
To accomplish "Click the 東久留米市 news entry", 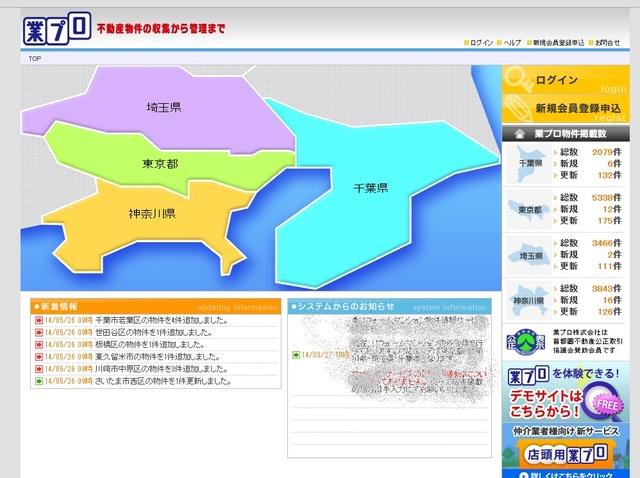I will (x=158, y=357).
